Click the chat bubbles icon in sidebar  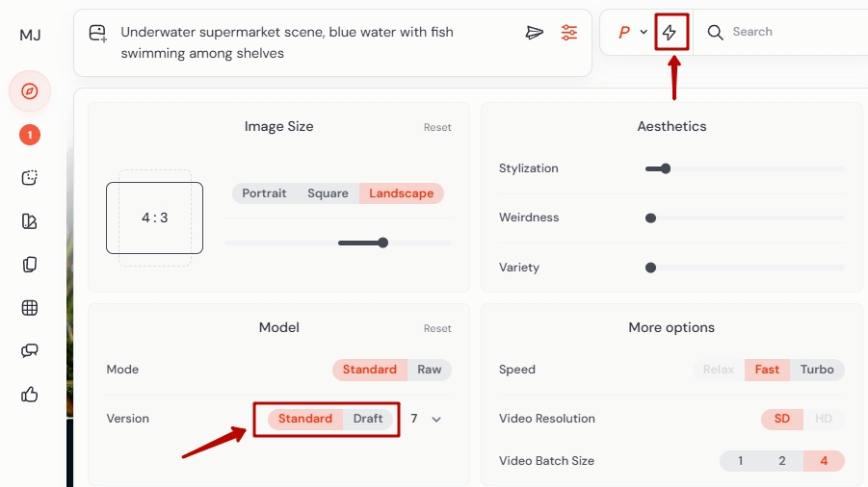coord(30,350)
